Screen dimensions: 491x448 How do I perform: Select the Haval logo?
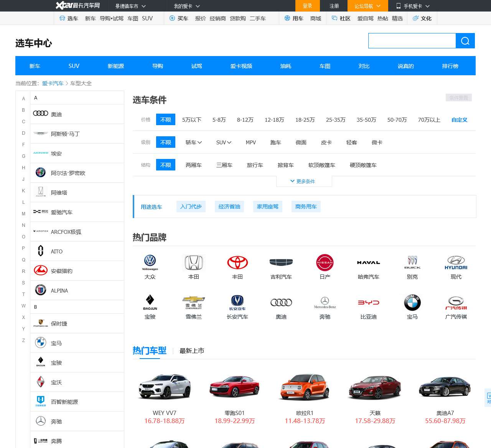coord(369,263)
